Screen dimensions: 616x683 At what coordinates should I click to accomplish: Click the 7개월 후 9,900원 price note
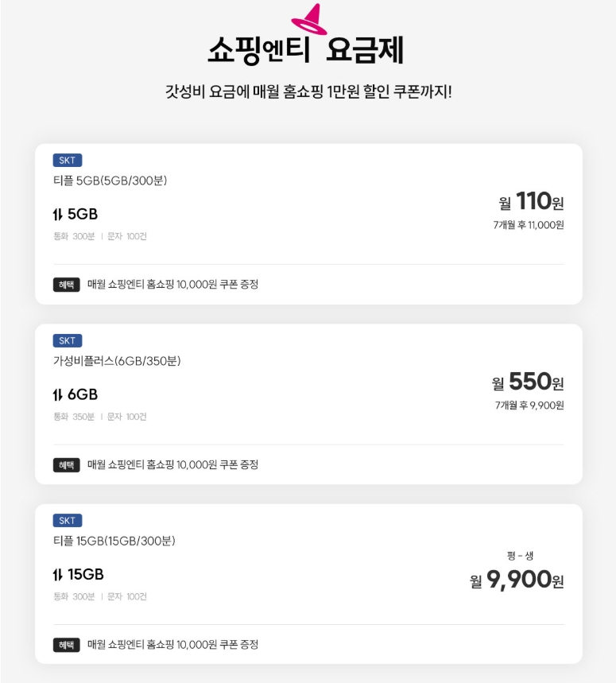coord(529,406)
